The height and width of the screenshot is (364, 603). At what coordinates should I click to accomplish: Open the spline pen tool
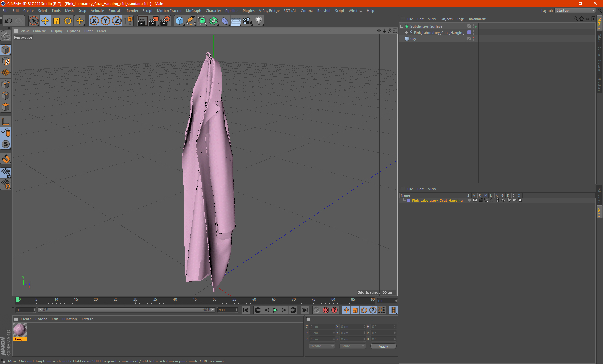pyautogui.click(x=191, y=21)
